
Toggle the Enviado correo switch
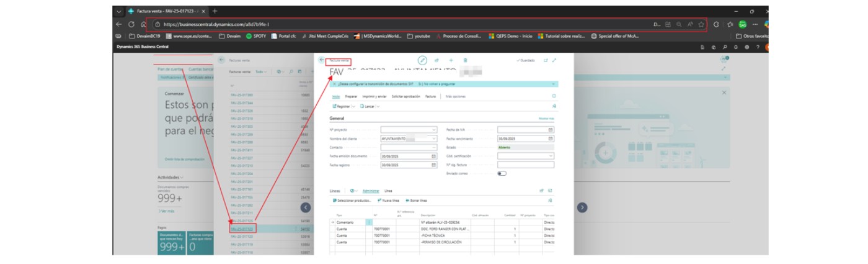coord(502,173)
